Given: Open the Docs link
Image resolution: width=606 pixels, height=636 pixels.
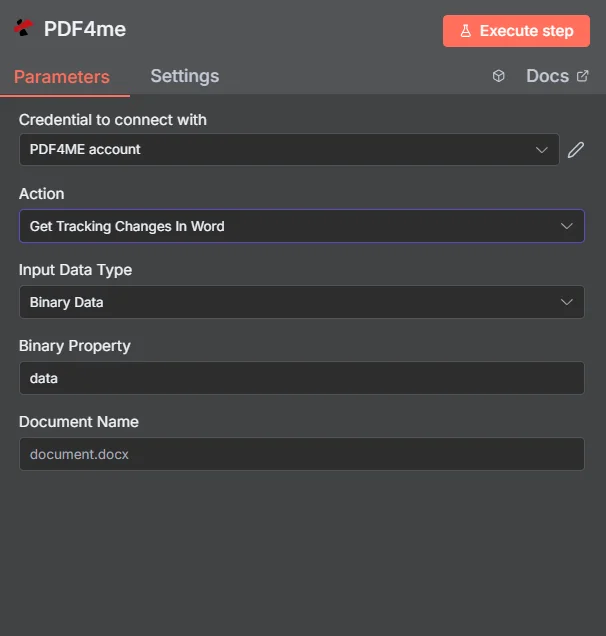Looking at the screenshot, I should pyautogui.click(x=557, y=76).
